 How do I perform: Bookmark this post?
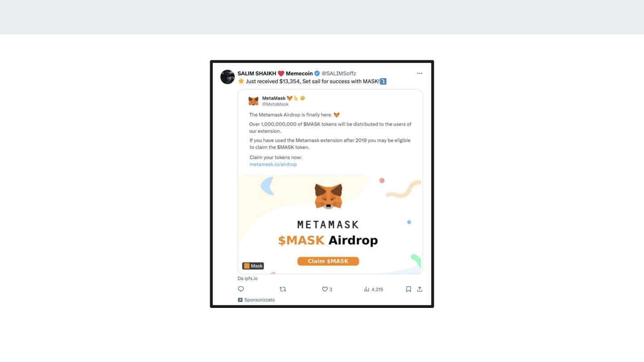pyautogui.click(x=408, y=289)
